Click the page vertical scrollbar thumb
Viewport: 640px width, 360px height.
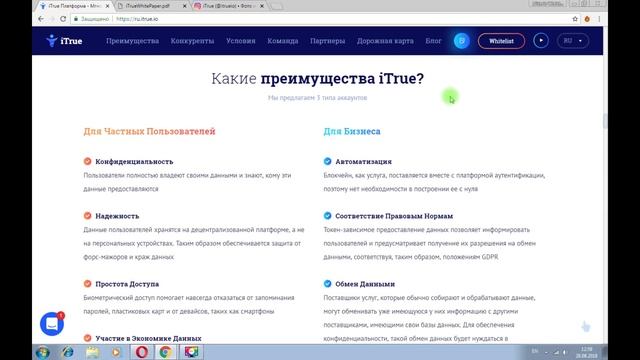[605, 122]
